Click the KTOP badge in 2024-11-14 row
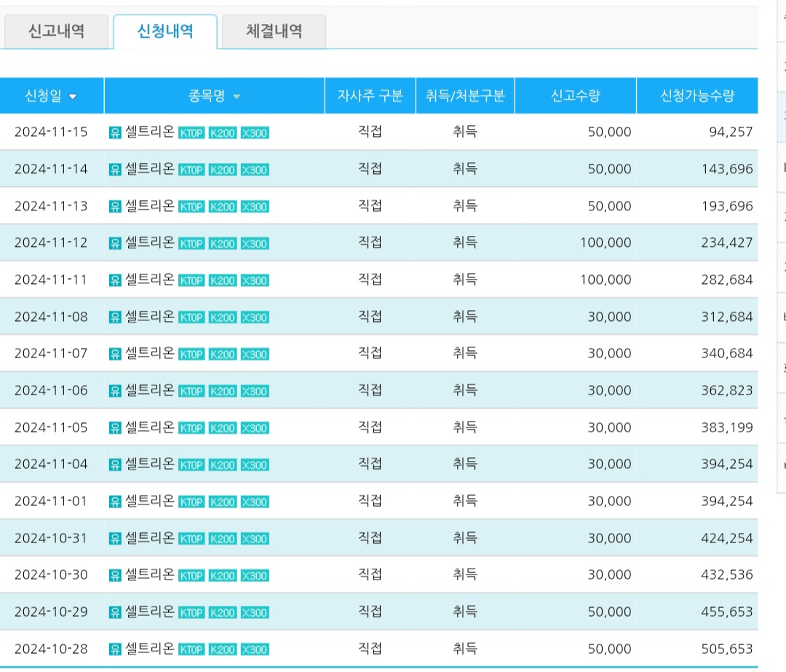The width and height of the screenshot is (786, 672). pyautogui.click(x=191, y=170)
